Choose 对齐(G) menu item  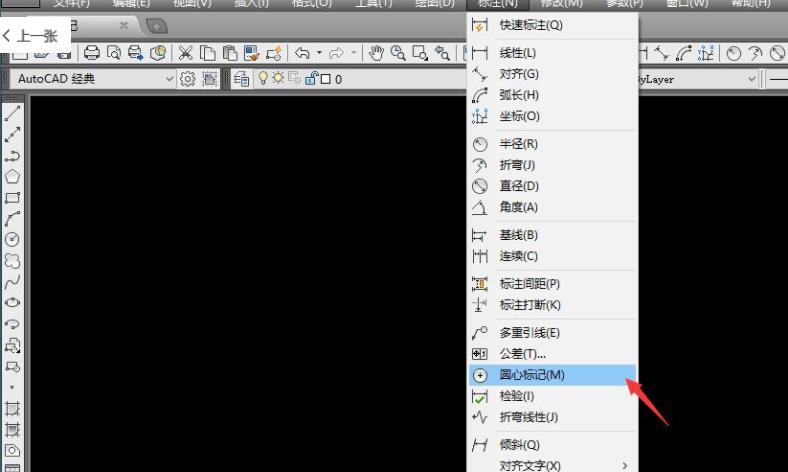(x=553, y=74)
